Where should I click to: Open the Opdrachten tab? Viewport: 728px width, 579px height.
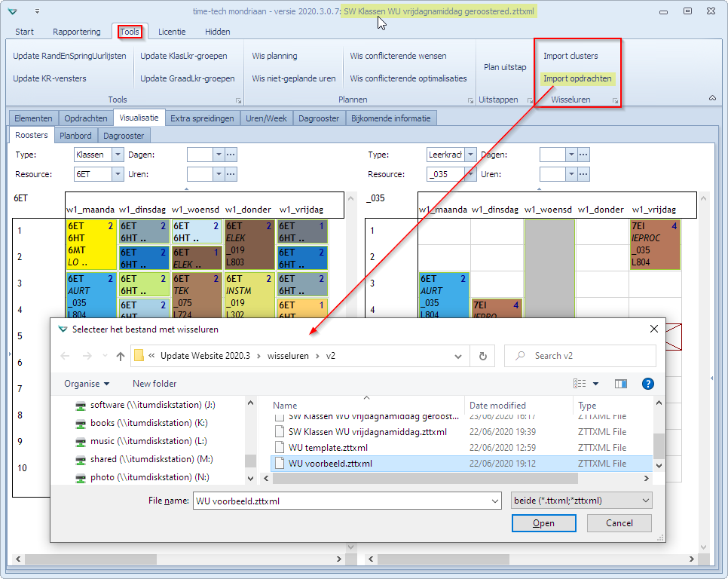pos(86,118)
